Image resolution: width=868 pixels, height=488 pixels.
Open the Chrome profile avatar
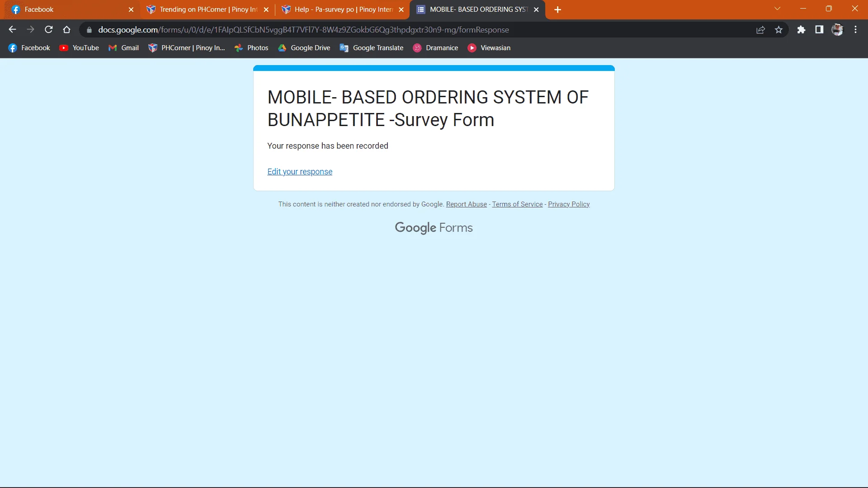pyautogui.click(x=837, y=30)
